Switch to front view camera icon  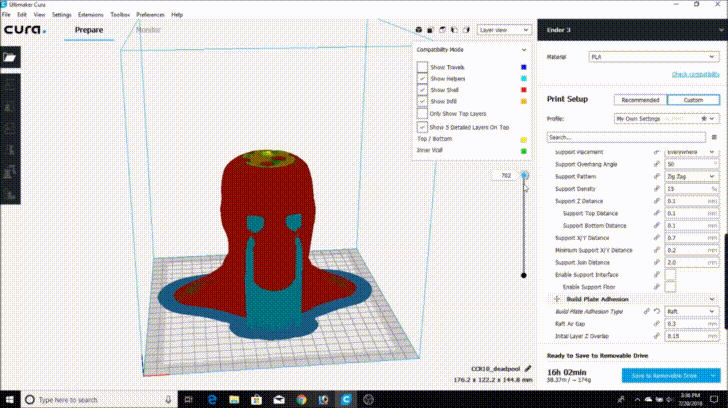coord(430,30)
